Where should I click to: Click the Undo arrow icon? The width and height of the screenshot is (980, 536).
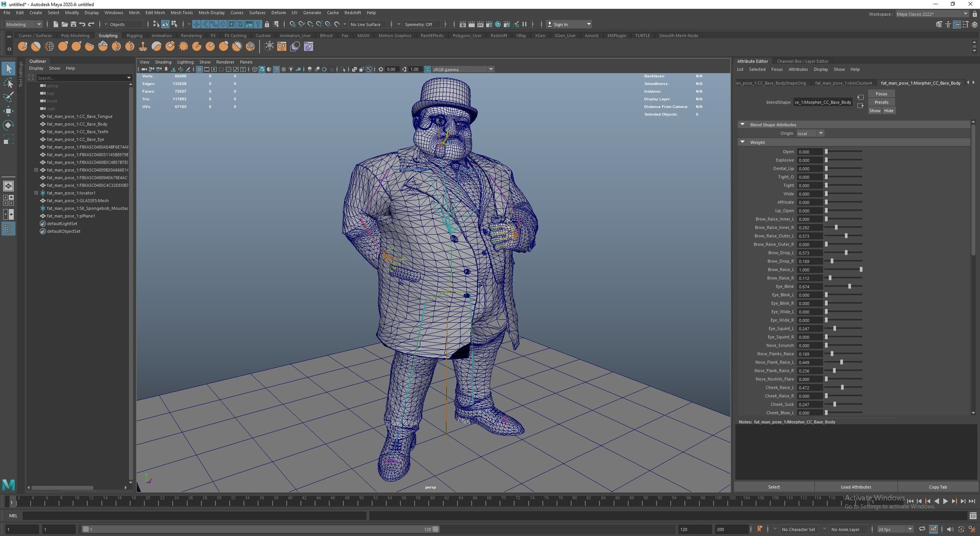[x=82, y=25]
